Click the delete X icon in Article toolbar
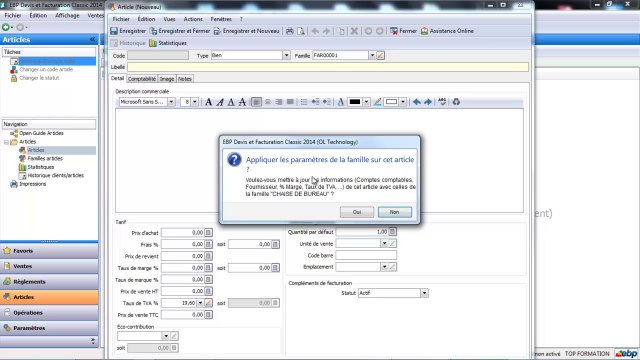640x360 pixels. 354,31
